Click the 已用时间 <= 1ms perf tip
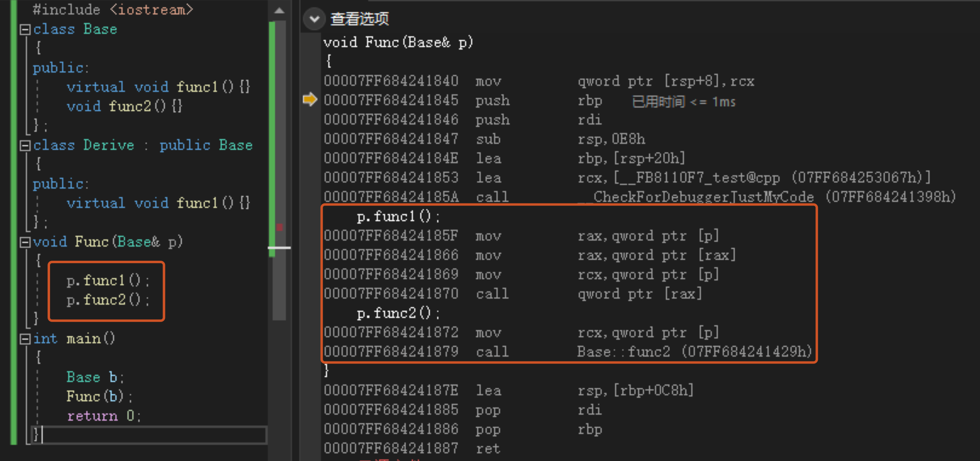The width and height of the screenshot is (980, 461). (x=684, y=102)
